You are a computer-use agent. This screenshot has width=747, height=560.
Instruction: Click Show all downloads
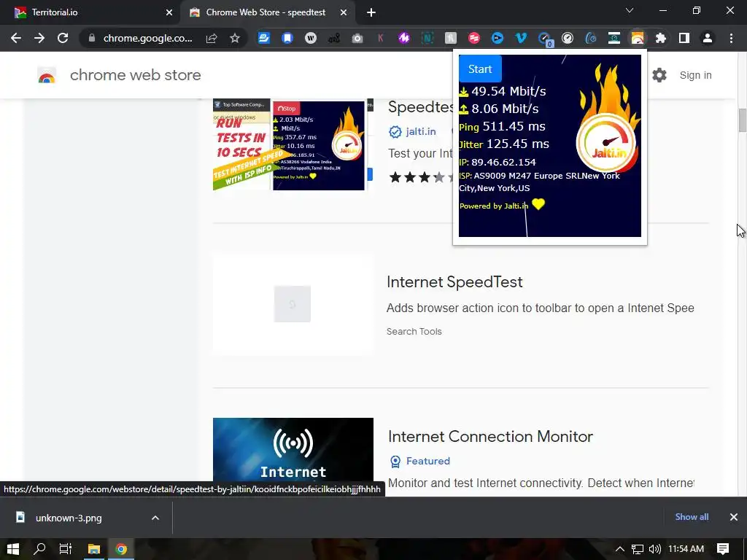(x=692, y=517)
